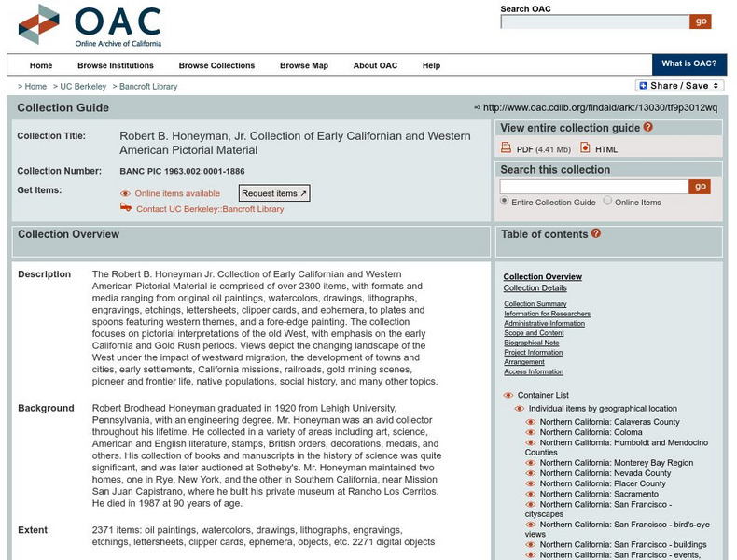Screen dimensions: 737x560
Task: Click help icon beside Table of contents
Action: coord(595,233)
